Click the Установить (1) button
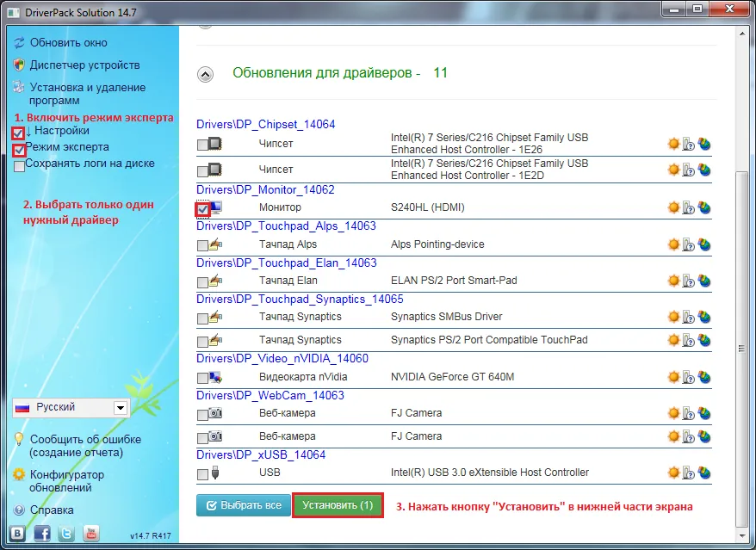The height and width of the screenshot is (550, 756). [338, 505]
